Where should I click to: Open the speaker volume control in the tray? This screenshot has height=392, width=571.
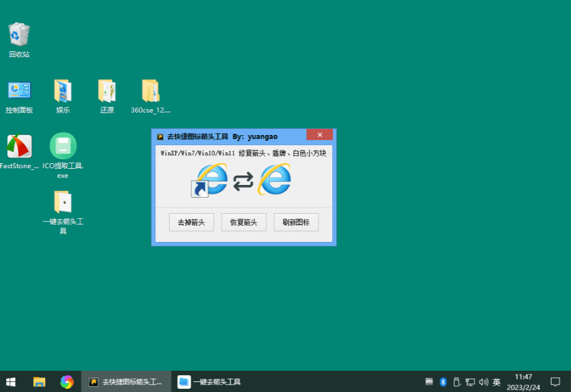[x=484, y=381]
